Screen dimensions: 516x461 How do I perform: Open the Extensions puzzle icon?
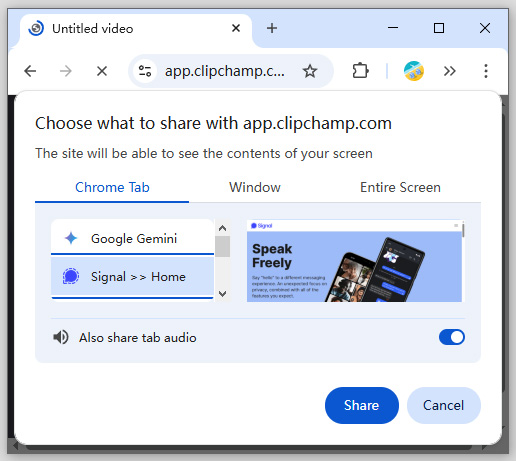click(x=360, y=71)
